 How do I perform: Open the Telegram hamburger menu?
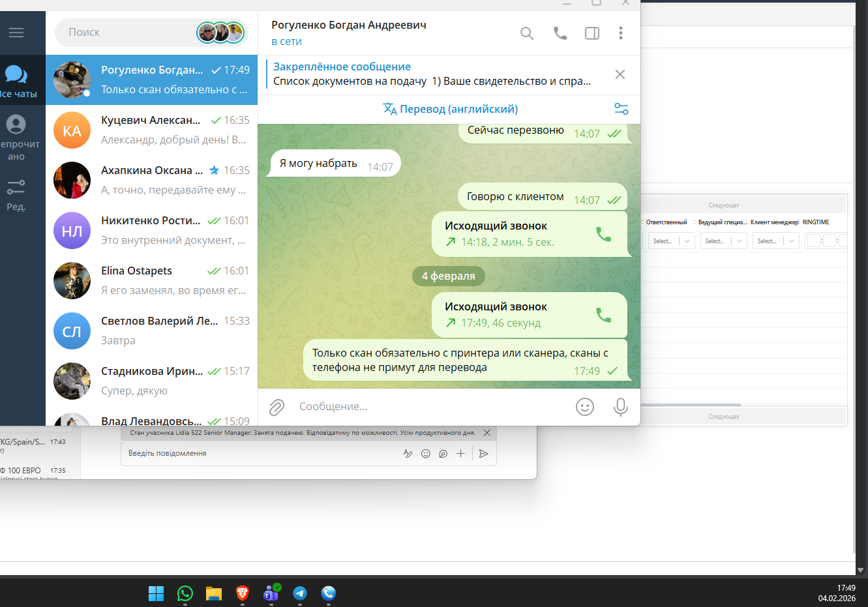coord(16,32)
